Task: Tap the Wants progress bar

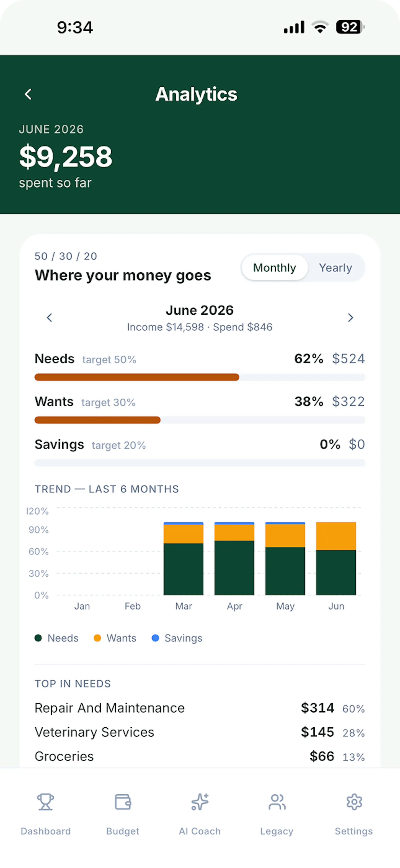Action: click(200, 420)
